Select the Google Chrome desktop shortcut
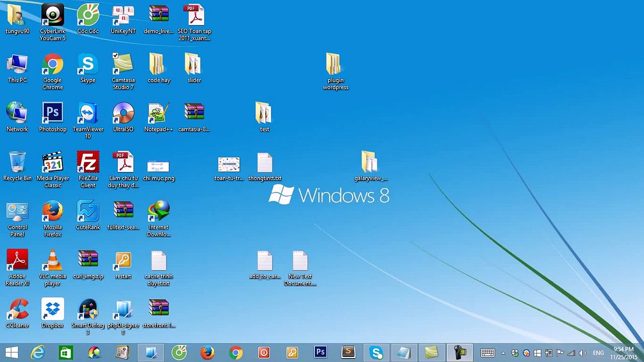Viewport: 644px width, 362px height. click(53, 72)
